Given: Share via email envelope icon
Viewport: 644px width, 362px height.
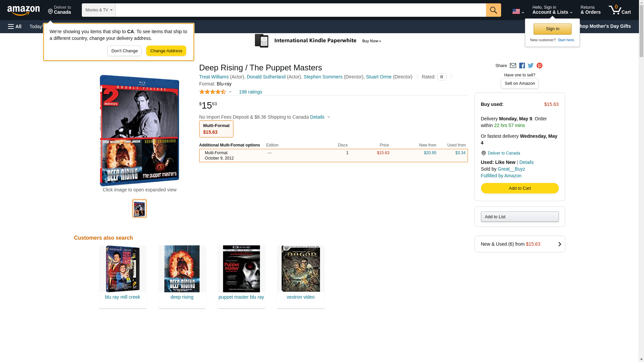Looking at the screenshot, I should (x=513, y=66).
